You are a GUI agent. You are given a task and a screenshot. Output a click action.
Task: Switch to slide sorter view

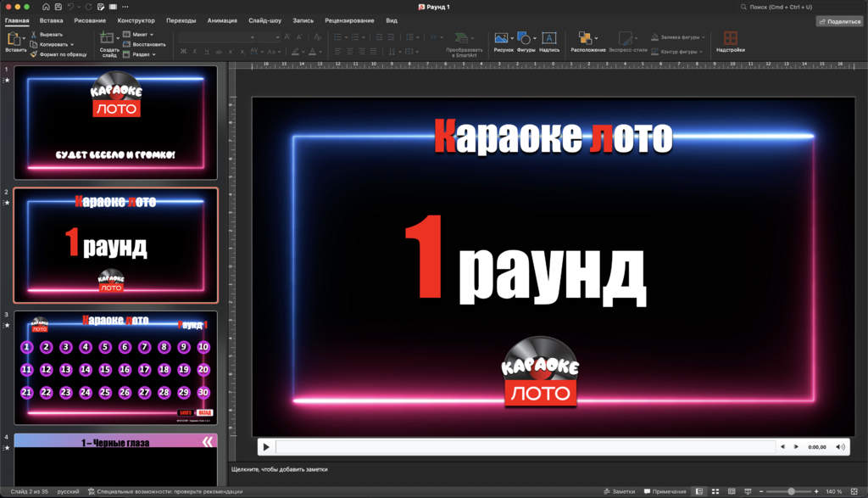point(715,491)
